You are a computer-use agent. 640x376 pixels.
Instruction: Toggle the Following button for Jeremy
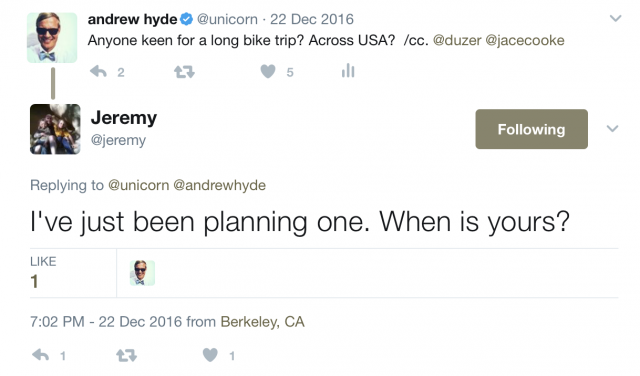coord(531,129)
